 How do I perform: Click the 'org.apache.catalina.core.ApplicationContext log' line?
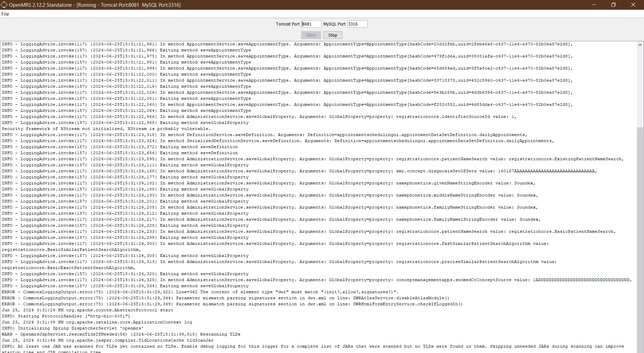[97, 322]
